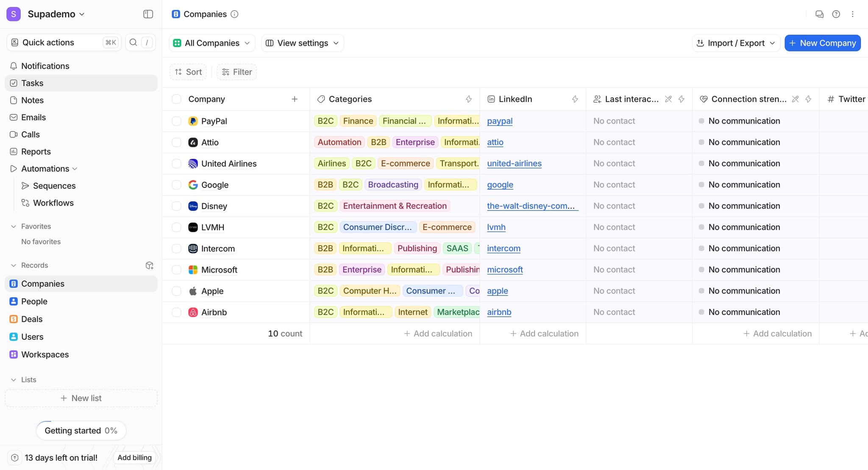Screen dimensions: 868x470
Task: Select all rows via header checkbox
Action: (x=177, y=99)
